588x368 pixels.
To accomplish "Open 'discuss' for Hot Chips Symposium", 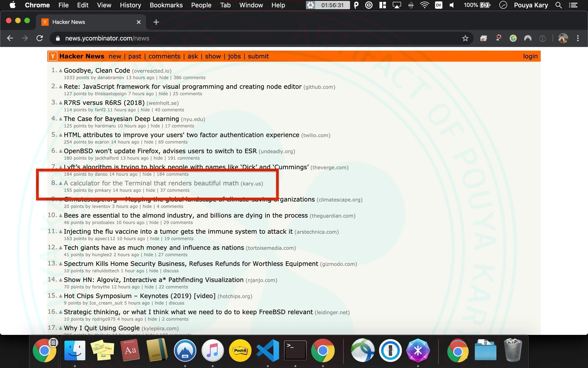I will point(176,303).
